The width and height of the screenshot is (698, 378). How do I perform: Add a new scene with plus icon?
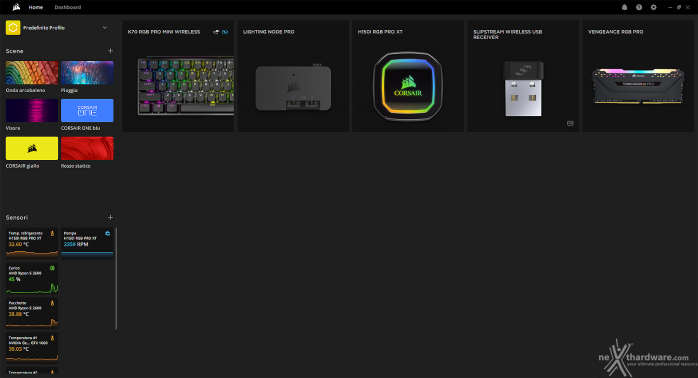[x=110, y=51]
